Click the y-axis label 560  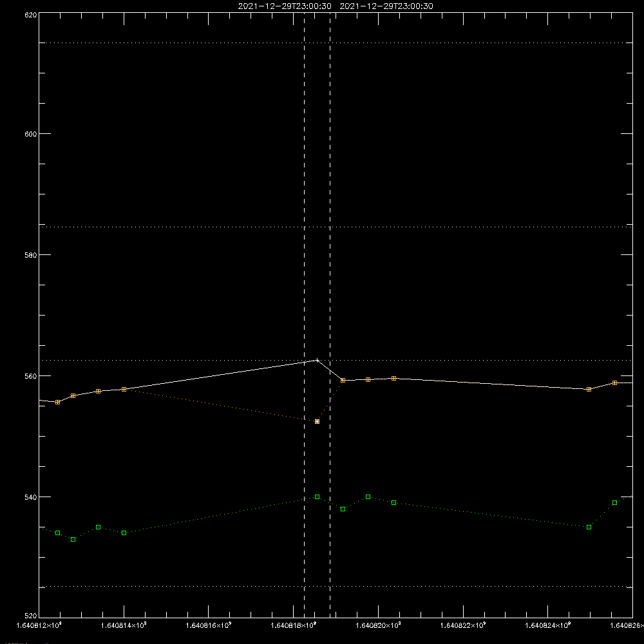pos(31,376)
